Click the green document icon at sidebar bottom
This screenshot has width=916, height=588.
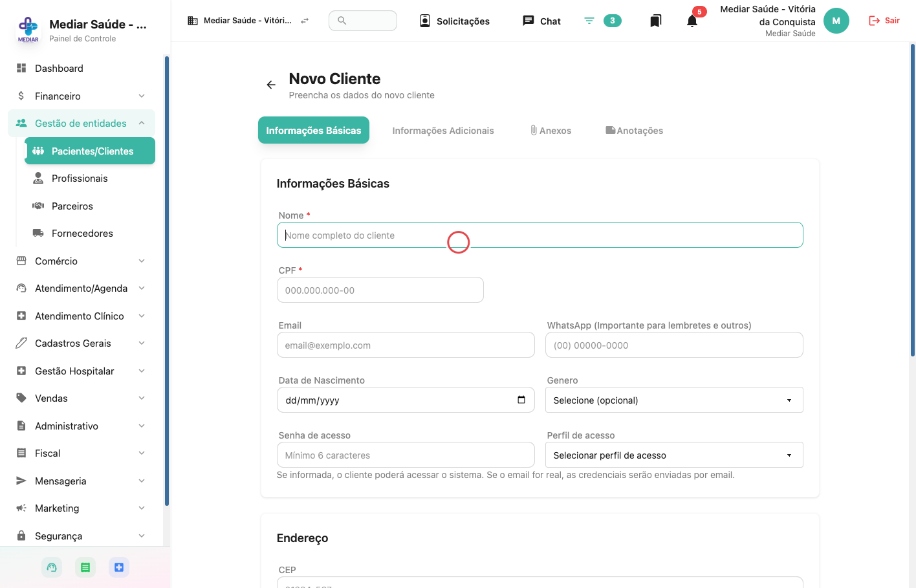tap(85, 567)
